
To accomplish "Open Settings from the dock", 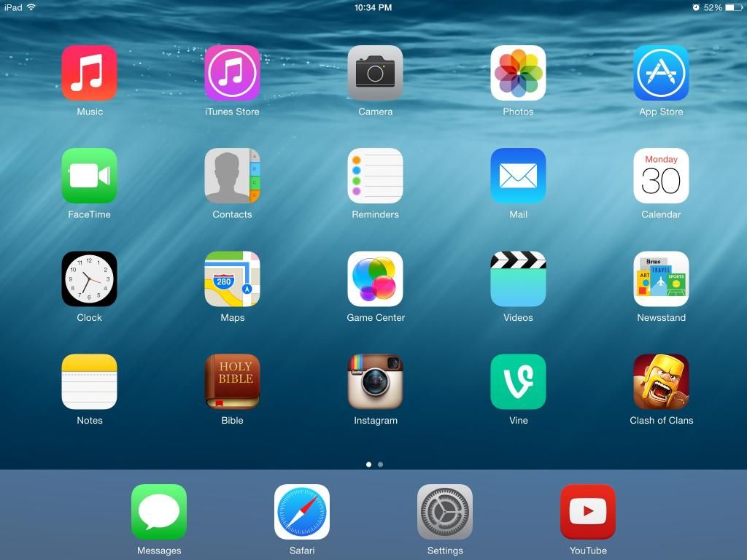I will pyautogui.click(x=445, y=512).
